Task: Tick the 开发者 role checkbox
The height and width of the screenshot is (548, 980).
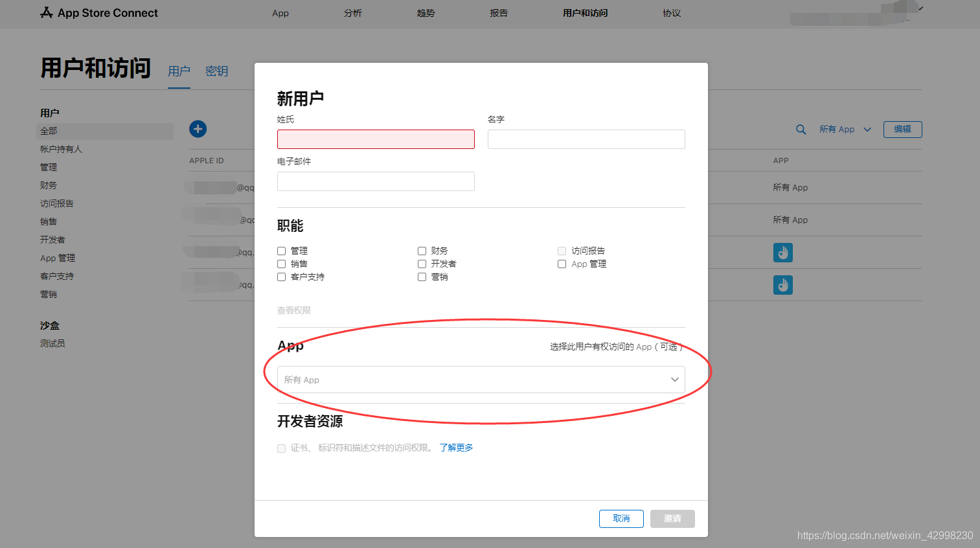Action: pos(422,264)
